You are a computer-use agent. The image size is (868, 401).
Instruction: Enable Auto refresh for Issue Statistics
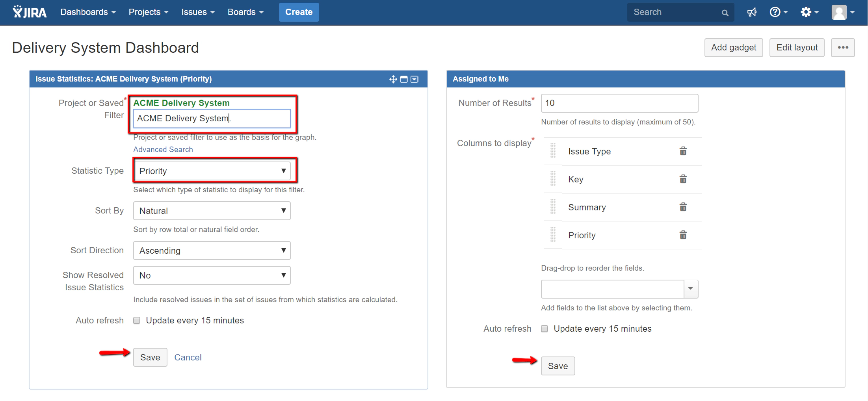click(x=136, y=320)
